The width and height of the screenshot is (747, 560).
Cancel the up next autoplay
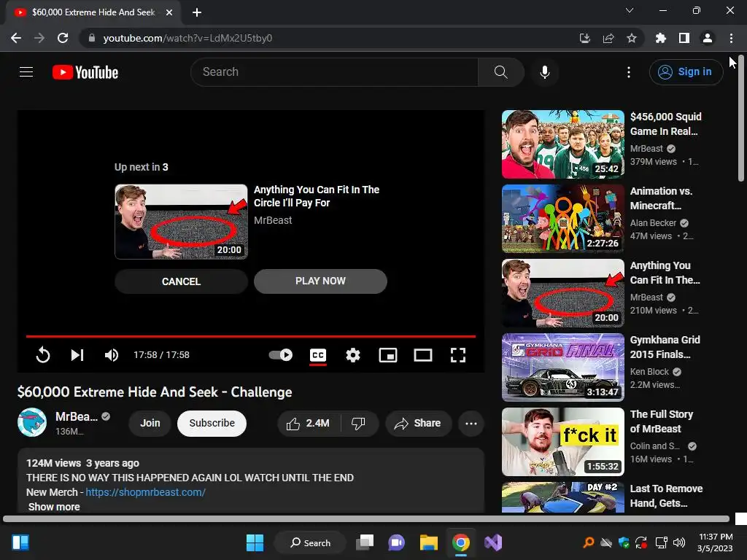(181, 281)
